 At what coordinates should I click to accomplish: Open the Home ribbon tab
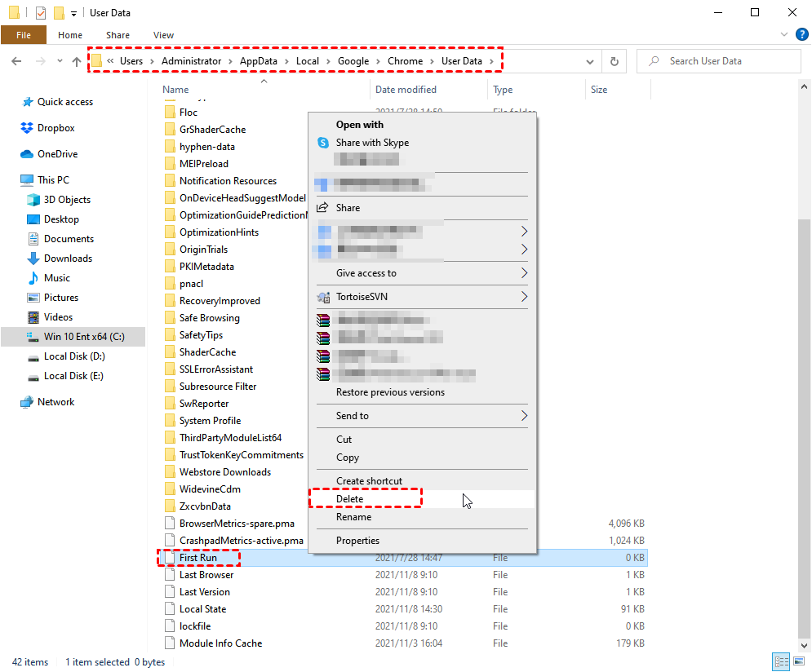click(70, 35)
